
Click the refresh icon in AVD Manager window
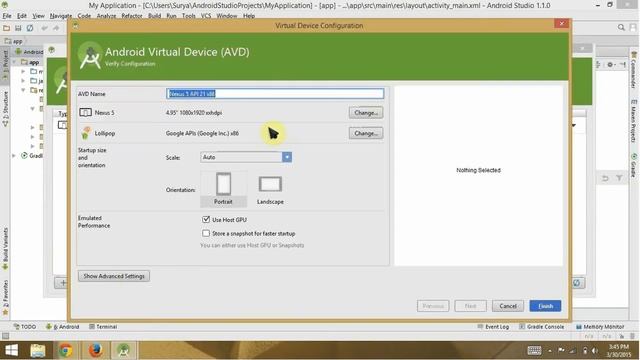click(x=577, y=283)
